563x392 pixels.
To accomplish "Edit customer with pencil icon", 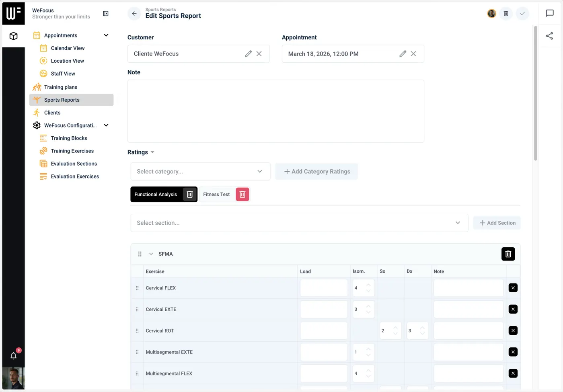I will click(x=249, y=54).
